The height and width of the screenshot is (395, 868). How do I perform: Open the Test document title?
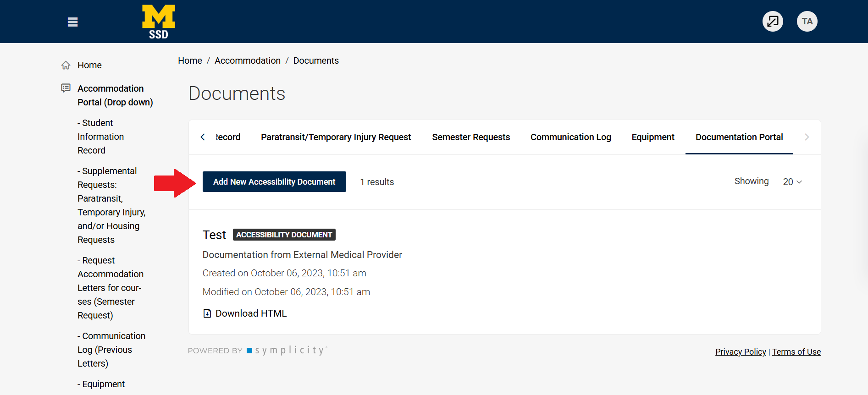[214, 235]
